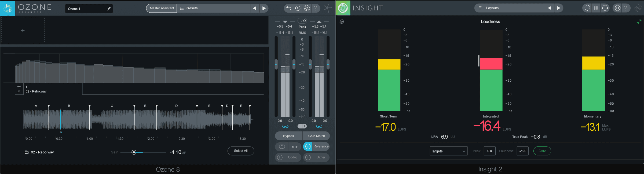Viewport: 644px width, 174px height.
Task: Pause Insight metering
Action: 596,8
